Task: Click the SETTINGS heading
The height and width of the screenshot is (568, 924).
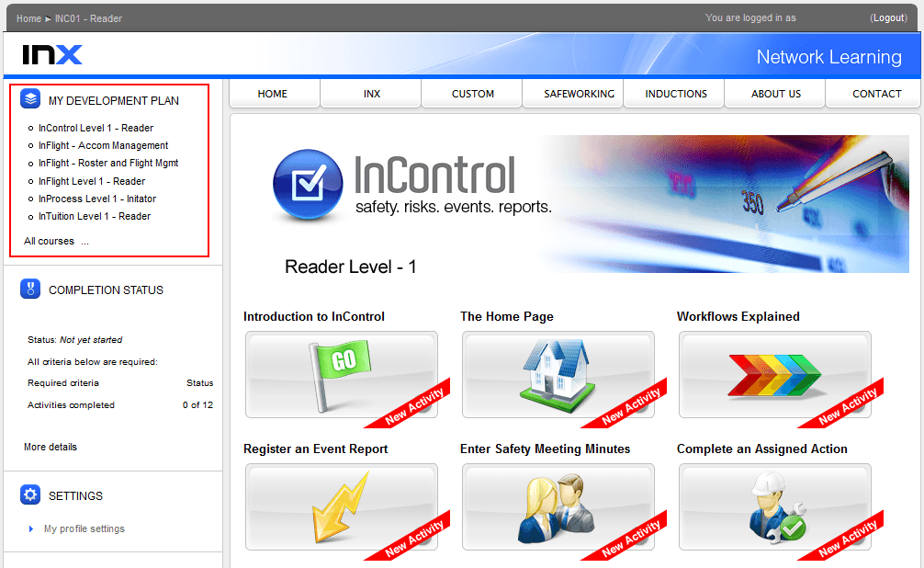Action: (x=75, y=496)
